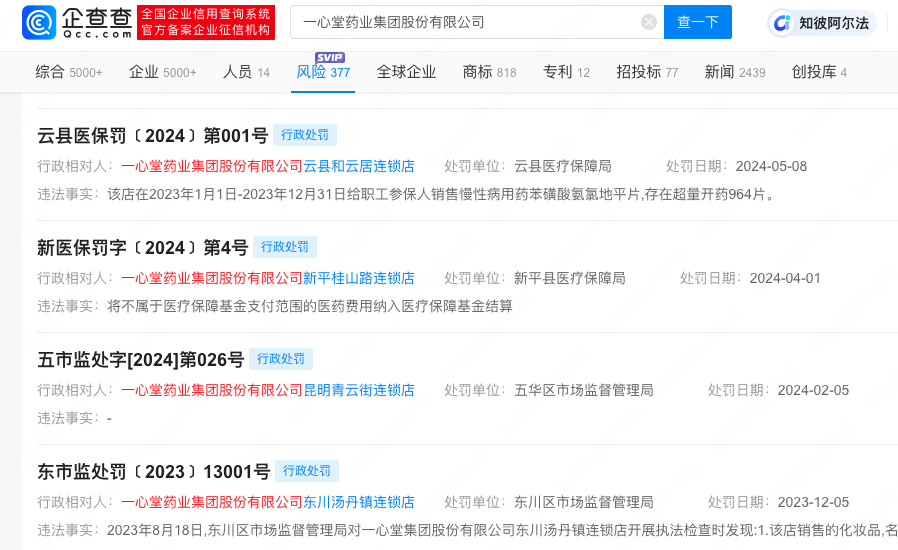
Task: Select text 新平县医疗保障局
Action: coord(569,278)
